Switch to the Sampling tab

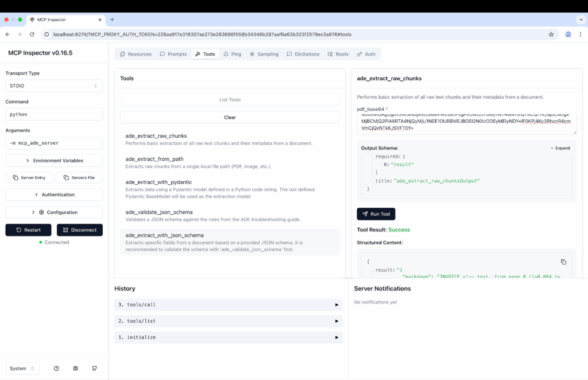[264, 54]
